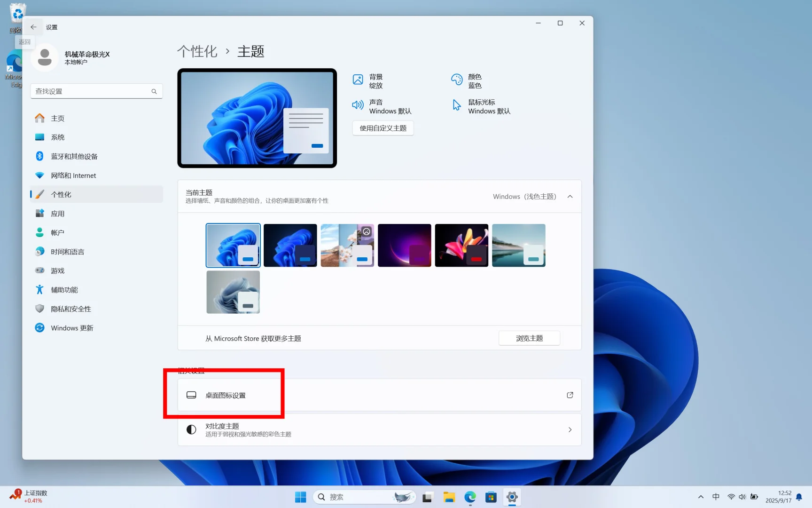Click the 背景 缤放 background option
Image resolution: width=812 pixels, height=508 pixels.
coord(376,80)
